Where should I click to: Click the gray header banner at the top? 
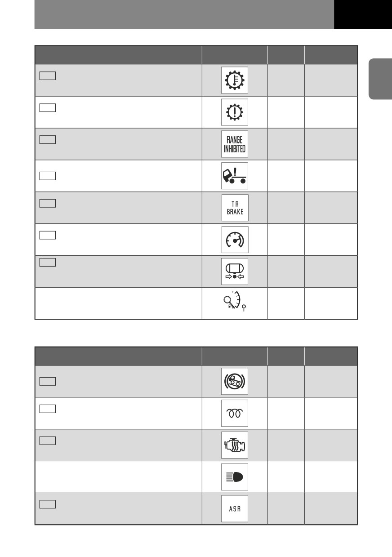coord(184,14)
